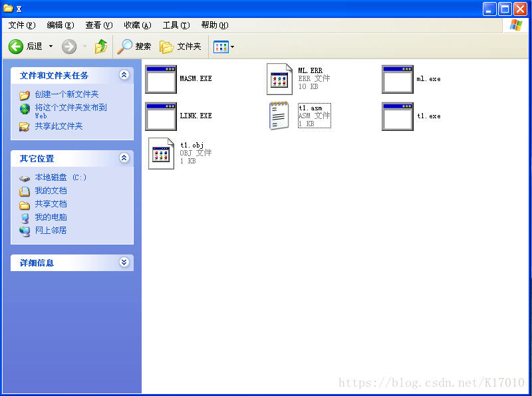Screen dimensions: 532x396
Task: Click 创建一个新文件夹 link
Action: pyautogui.click(x=67, y=94)
